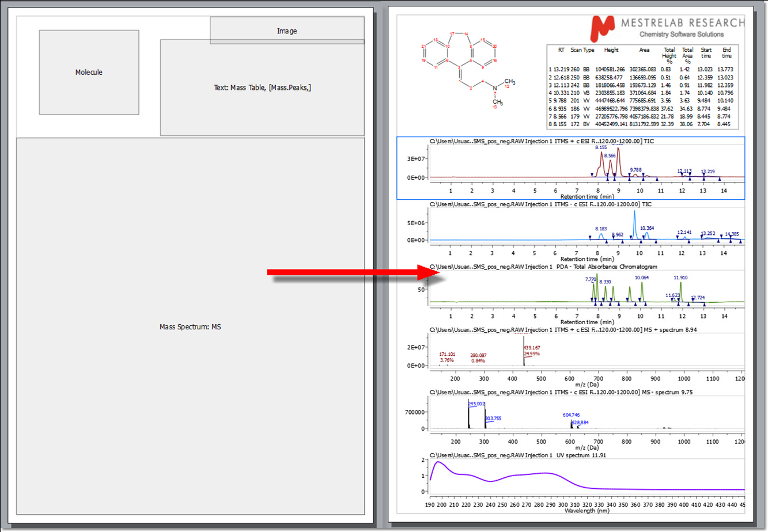Click peak label 8.155 in positive TIC

pyautogui.click(x=601, y=147)
